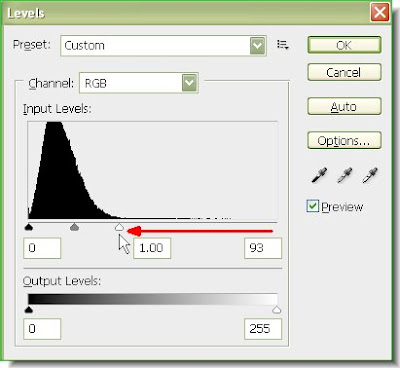Click the input black point slider handle
Image resolution: width=400 pixels, height=368 pixels.
[29, 228]
